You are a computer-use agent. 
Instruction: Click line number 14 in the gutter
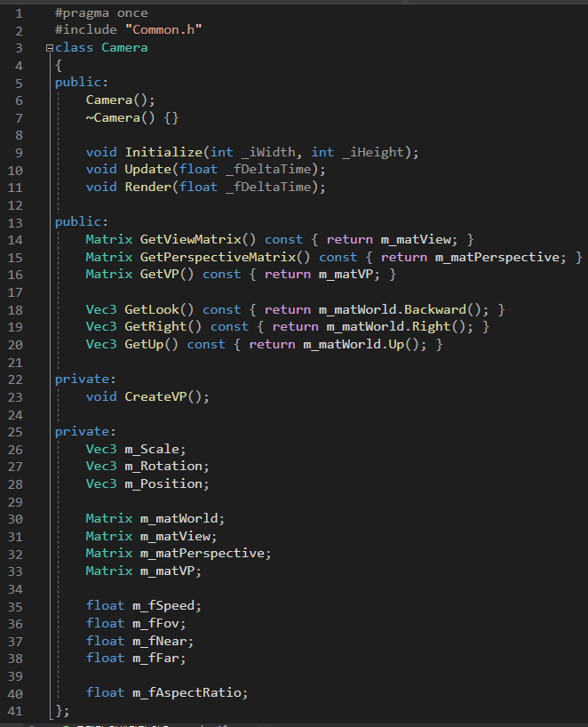point(15,240)
